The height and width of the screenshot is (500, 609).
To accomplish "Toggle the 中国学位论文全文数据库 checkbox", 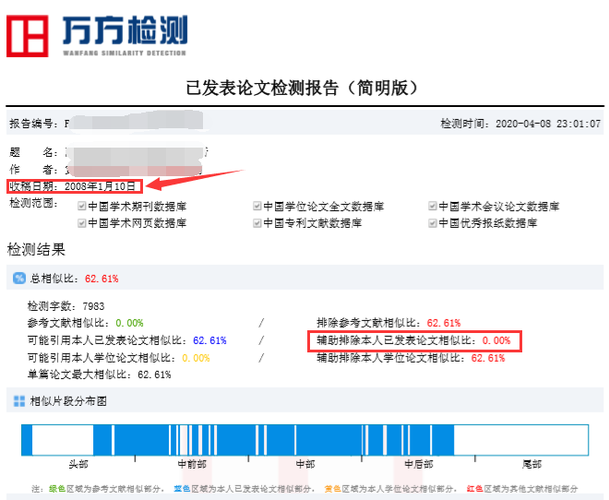I will click(x=257, y=206).
